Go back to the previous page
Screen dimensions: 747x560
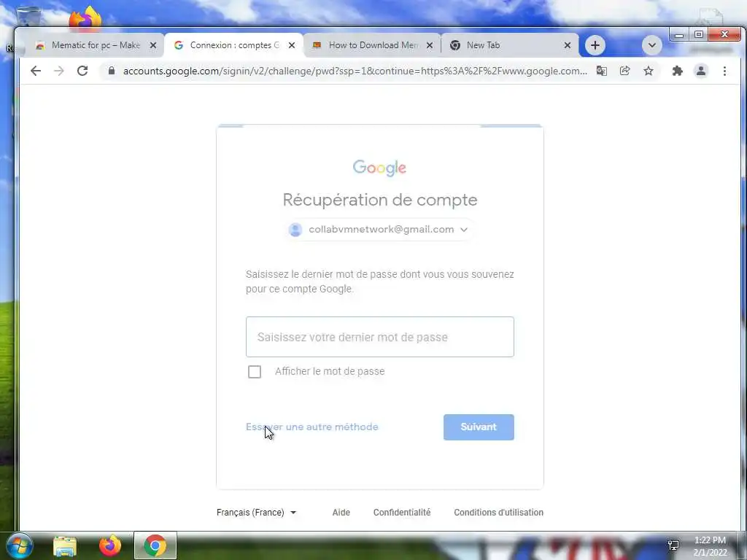[x=36, y=71]
